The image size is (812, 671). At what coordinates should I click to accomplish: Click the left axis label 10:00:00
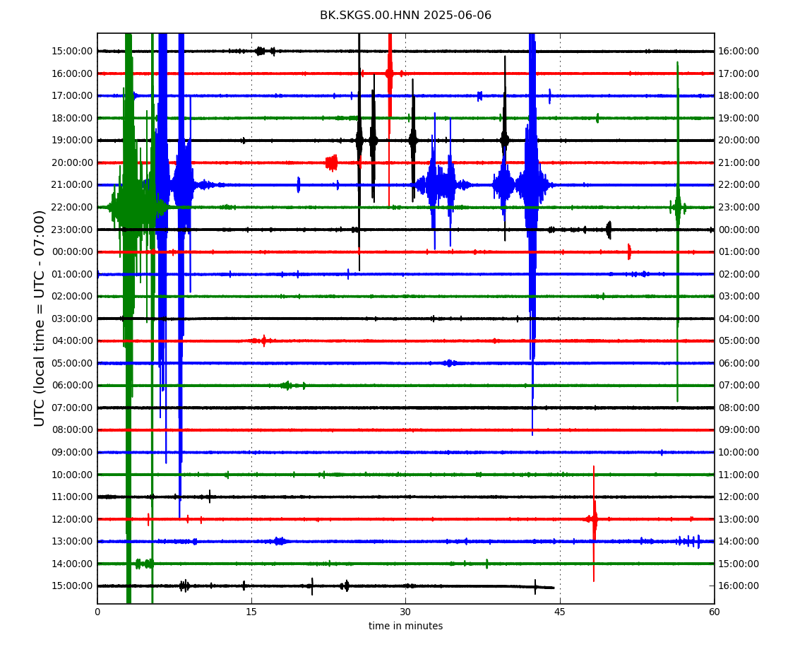pos(72,475)
